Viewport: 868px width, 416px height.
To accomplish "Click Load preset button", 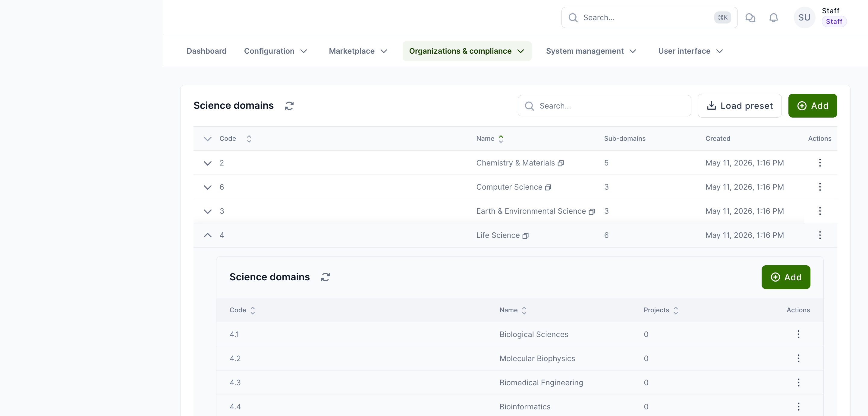I will click(x=740, y=106).
